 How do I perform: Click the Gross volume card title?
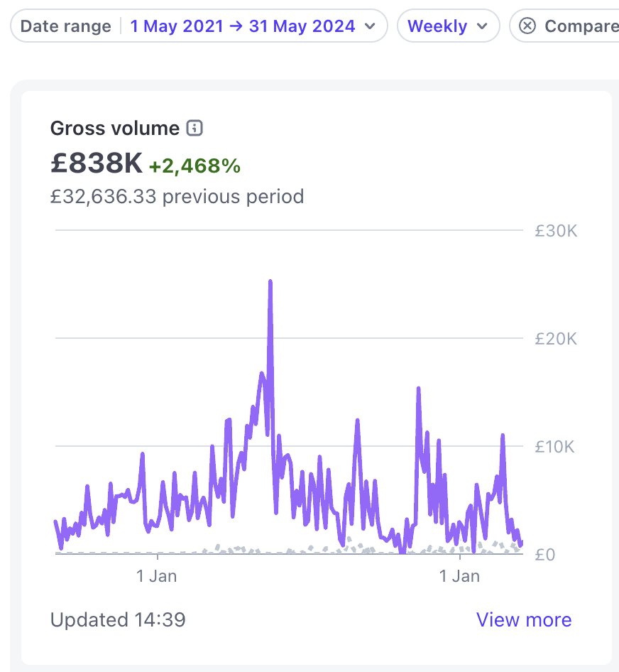pos(115,129)
